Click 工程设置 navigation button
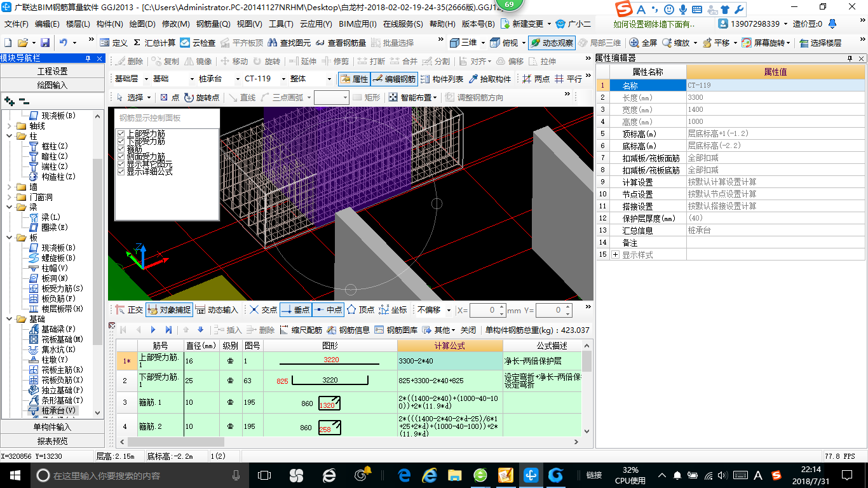The image size is (868, 488). pos(52,71)
